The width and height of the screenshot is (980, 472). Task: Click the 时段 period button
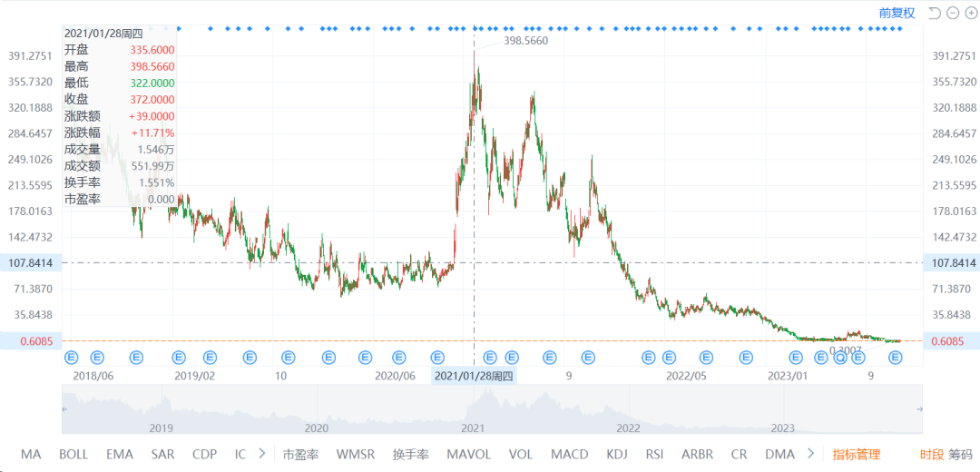(x=932, y=454)
